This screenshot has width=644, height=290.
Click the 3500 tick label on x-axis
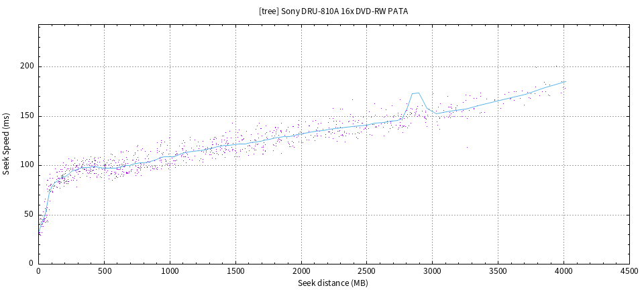[x=498, y=272]
